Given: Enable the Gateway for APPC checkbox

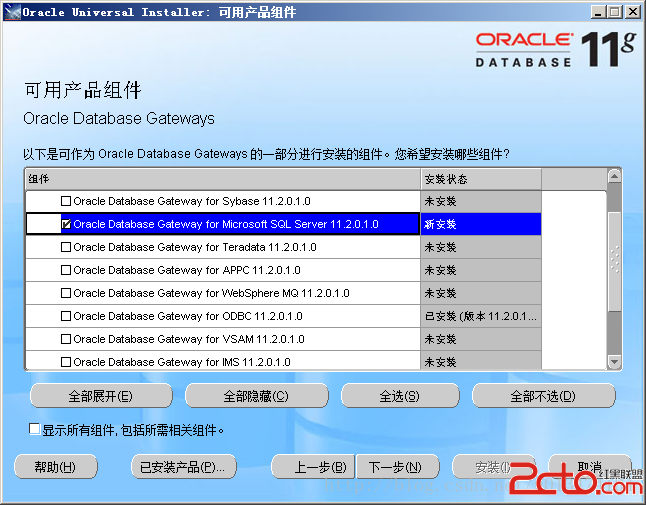Looking at the screenshot, I should (x=66, y=270).
